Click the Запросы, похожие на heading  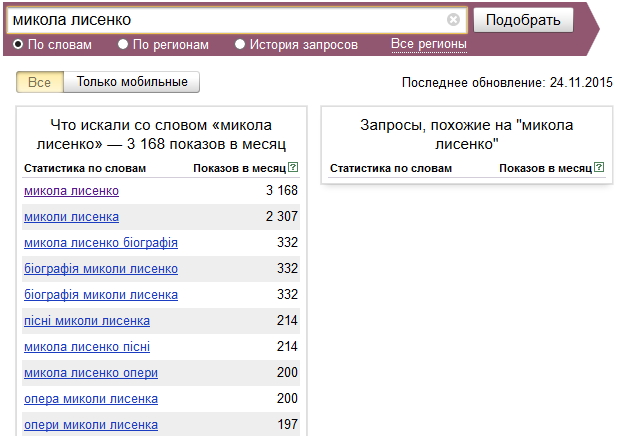tap(467, 134)
